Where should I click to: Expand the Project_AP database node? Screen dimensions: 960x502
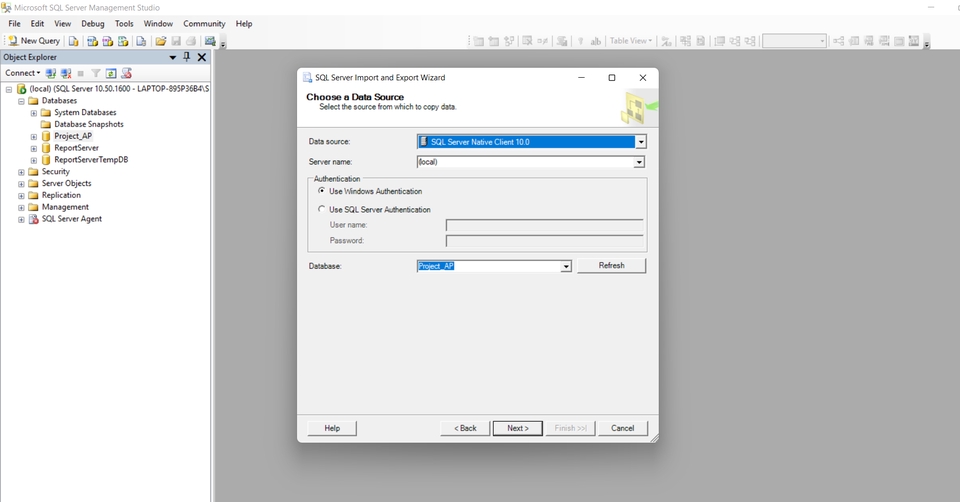tap(34, 137)
